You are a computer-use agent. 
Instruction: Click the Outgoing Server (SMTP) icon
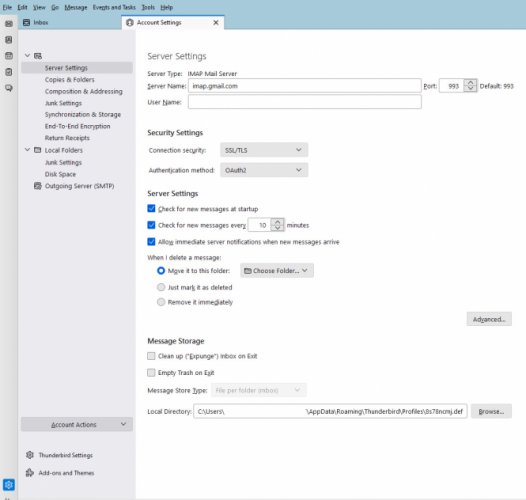(38, 186)
